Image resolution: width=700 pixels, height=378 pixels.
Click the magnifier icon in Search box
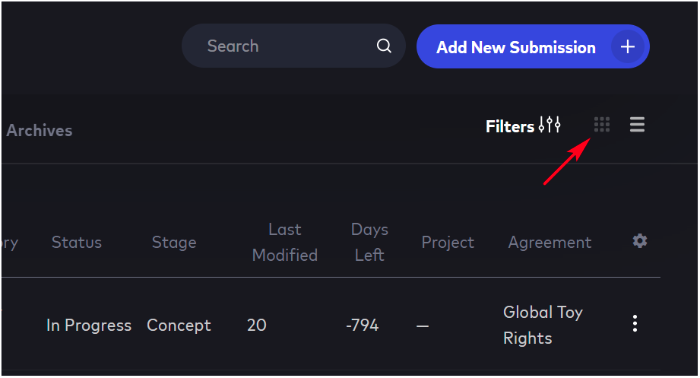[383, 46]
